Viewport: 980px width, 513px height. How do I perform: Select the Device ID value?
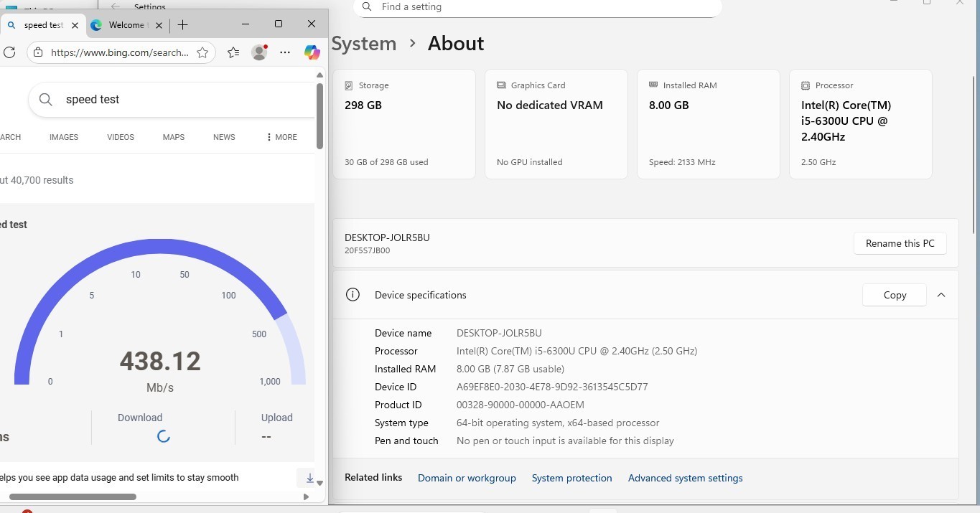point(552,387)
